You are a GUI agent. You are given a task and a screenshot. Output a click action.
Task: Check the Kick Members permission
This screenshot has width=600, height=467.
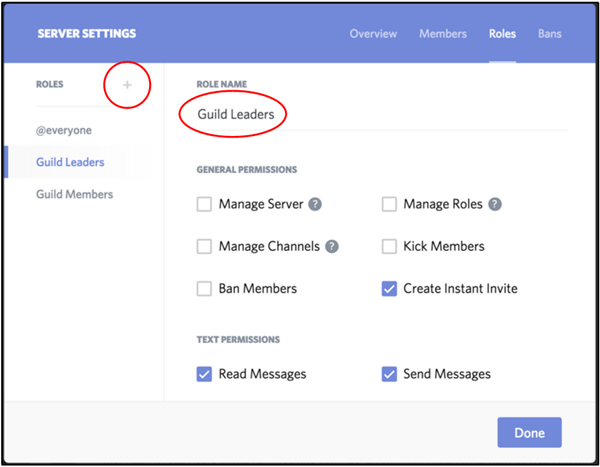389,246
